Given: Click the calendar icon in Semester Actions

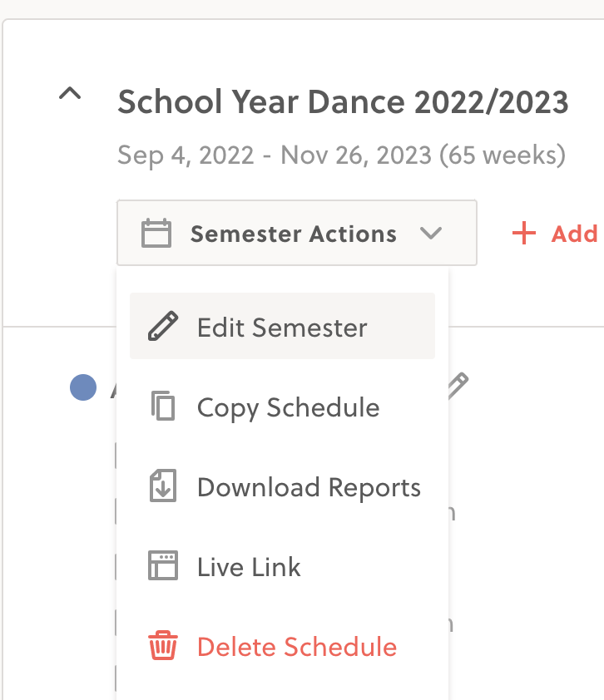Looking at the screenshot, I should click(x=156, y=234).
